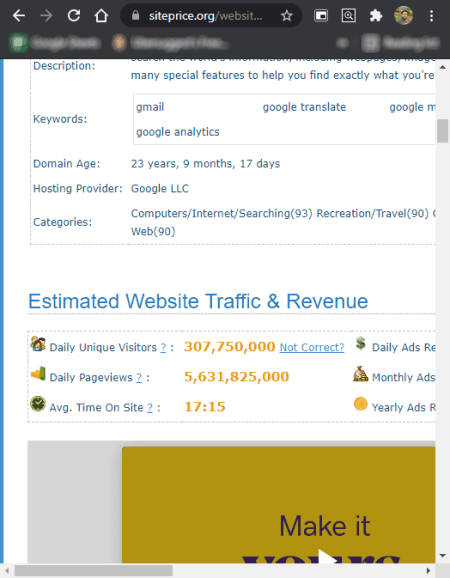The width and height of the screenshot is (450, 578).
Task: Click the 17:15 average time value
Action: [x=205, y=407]
